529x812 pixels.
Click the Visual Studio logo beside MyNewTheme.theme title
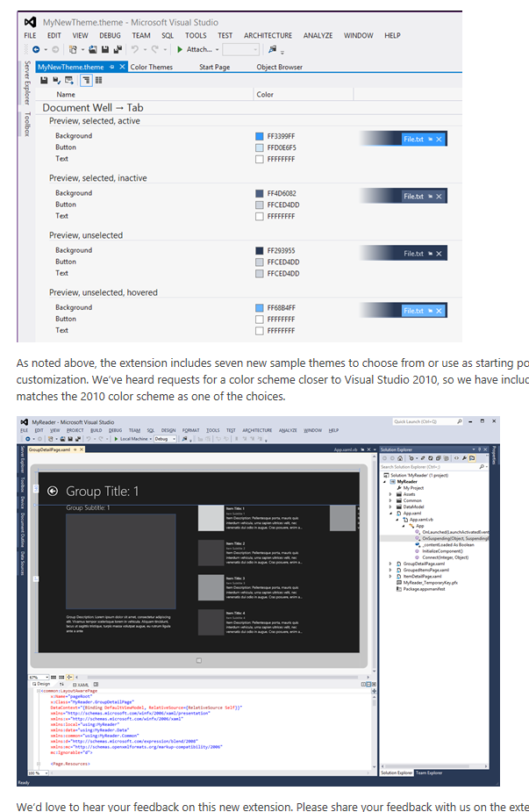point(31,22)
